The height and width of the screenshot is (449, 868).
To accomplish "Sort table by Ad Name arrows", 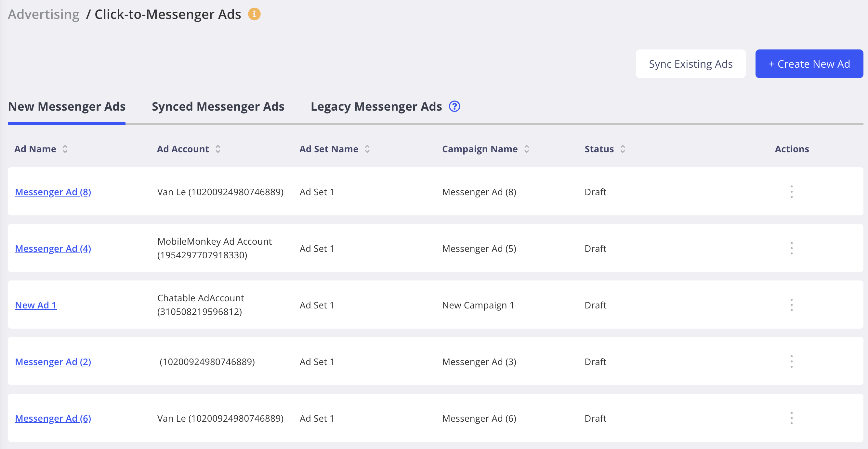I will [65, 149].
